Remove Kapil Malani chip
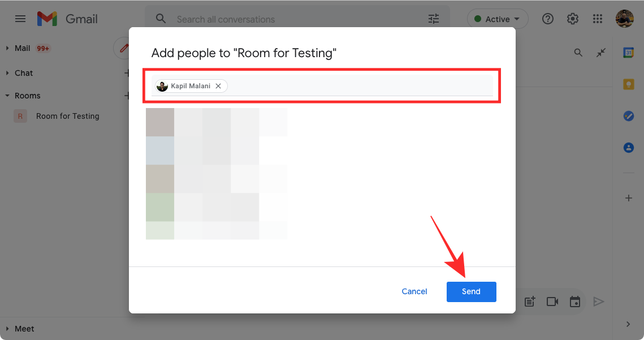The height and width of the screenshot is (340, 644). pyautogui.click(x=218, y=86)
